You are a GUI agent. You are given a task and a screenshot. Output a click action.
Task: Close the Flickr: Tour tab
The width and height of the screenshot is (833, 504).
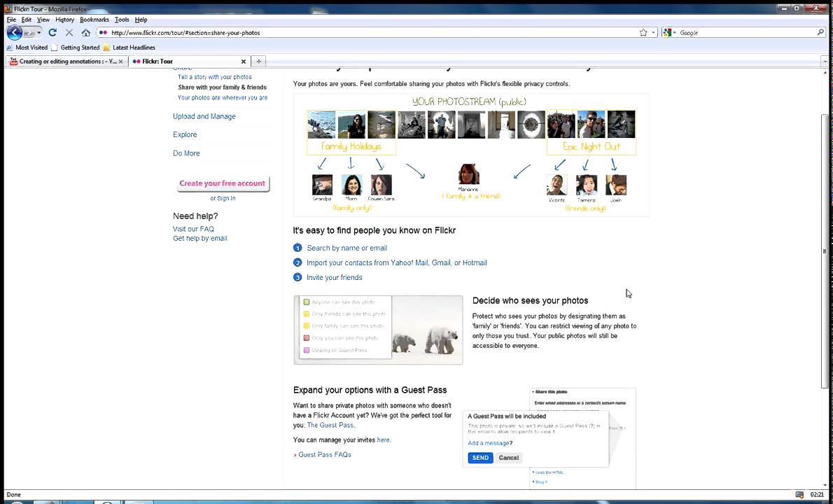point(244,62)
